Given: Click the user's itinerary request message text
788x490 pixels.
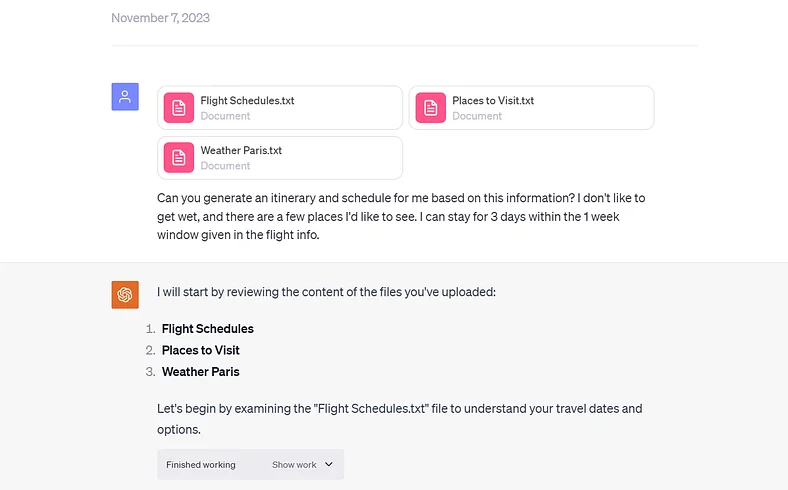Looking at the screenshot, I should pos(400,217).
